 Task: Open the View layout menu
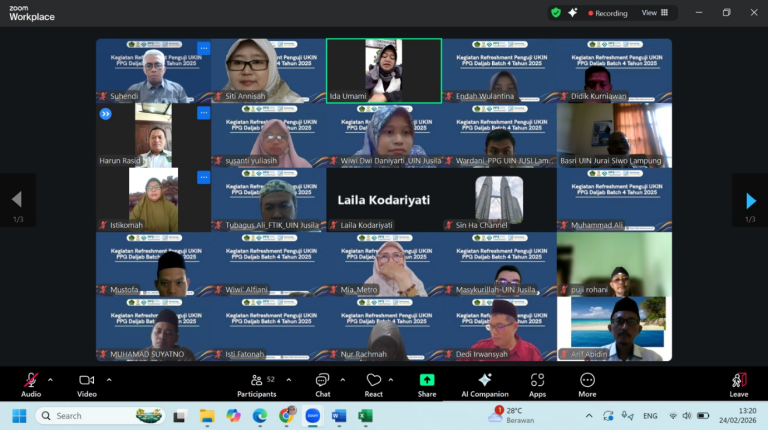point(653,13)
